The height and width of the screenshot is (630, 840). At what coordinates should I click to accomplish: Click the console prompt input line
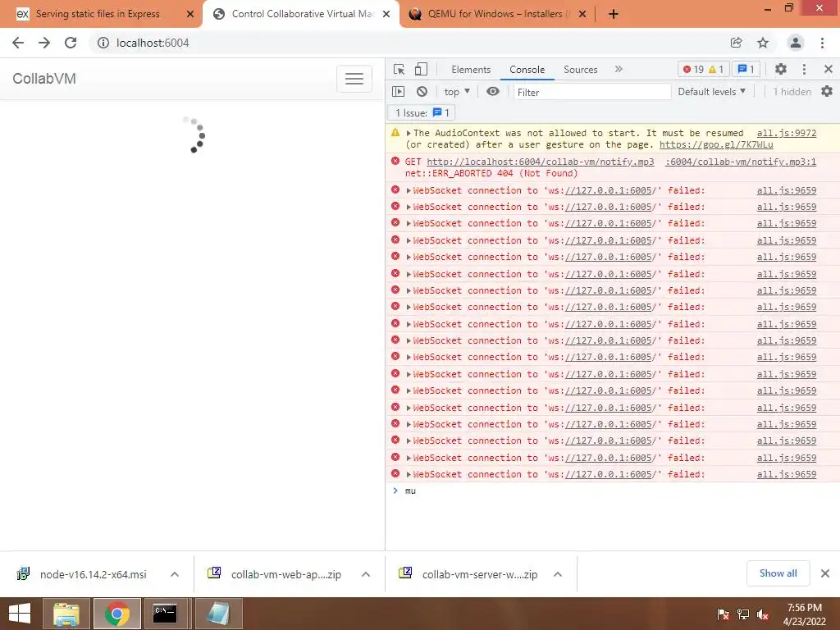(x=612, y=491)
